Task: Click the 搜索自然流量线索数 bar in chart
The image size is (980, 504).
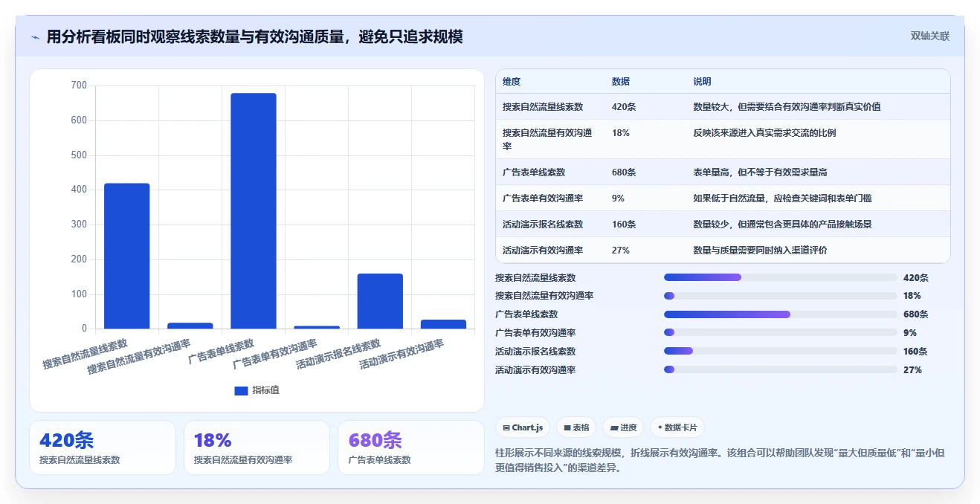Action: 126,256
